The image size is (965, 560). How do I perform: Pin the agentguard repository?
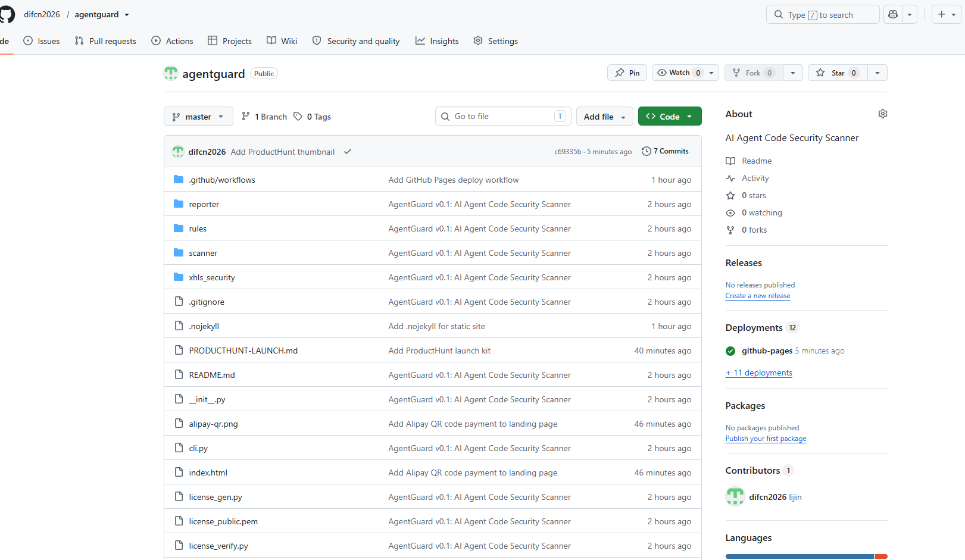pos(627,73)
